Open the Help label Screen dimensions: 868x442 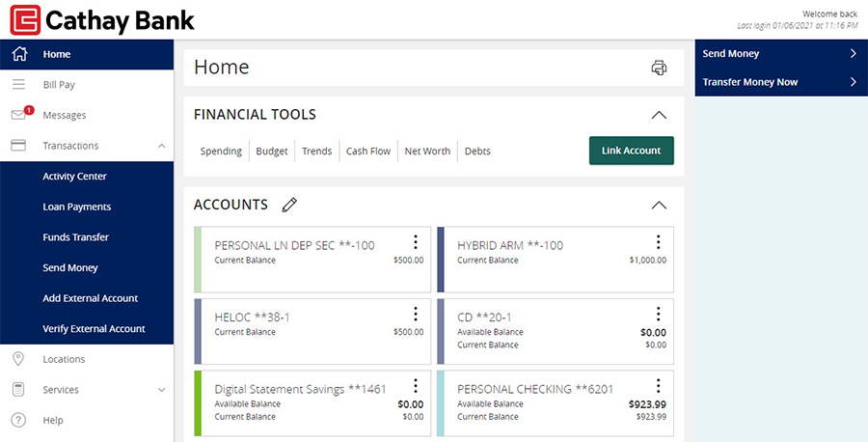coord(53,420)
